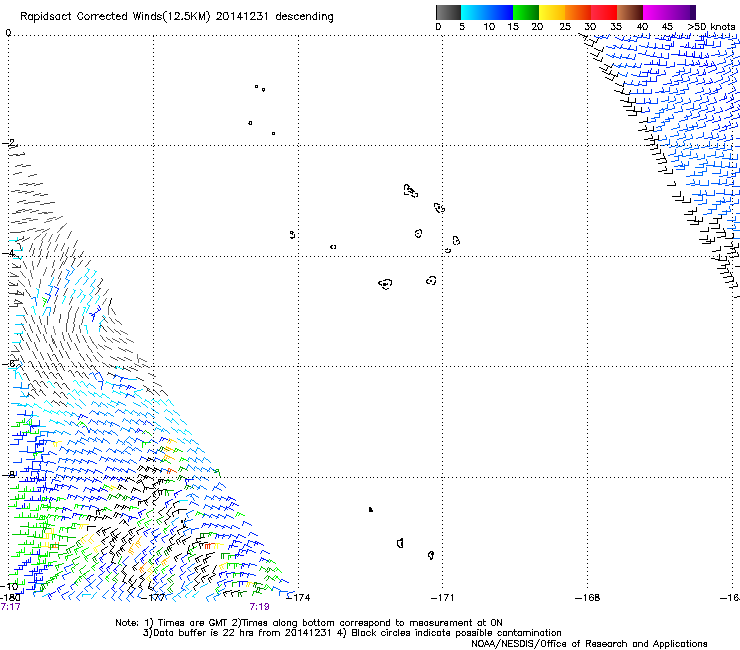Click the '45' legend scale label
This screenshot has width=740, height=650.
pos(667,26)
